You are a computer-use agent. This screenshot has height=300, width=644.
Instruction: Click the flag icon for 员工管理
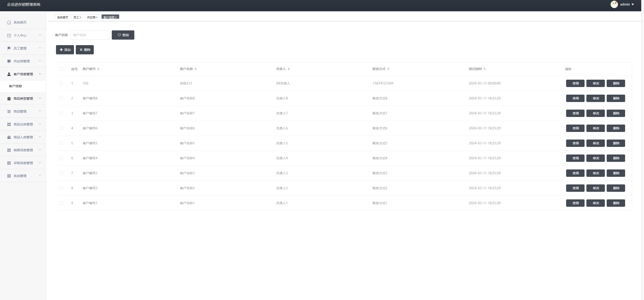point(9,48)
